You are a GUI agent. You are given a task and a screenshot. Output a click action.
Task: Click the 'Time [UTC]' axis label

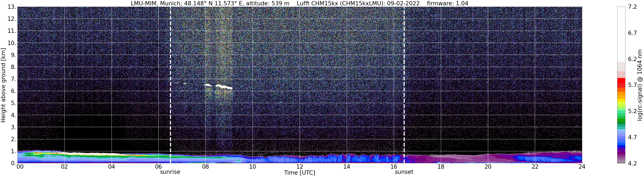click(299, 173)
